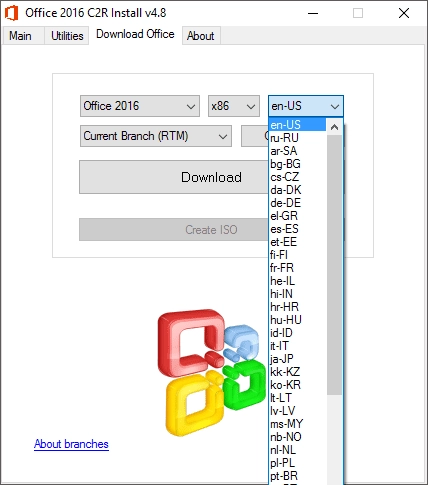Collapse the en-US language combo box
428x485 pixels.
(x=306, y=106)
